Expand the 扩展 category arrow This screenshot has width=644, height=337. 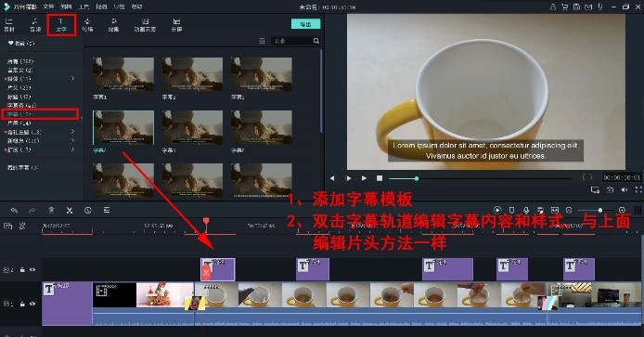72,149
